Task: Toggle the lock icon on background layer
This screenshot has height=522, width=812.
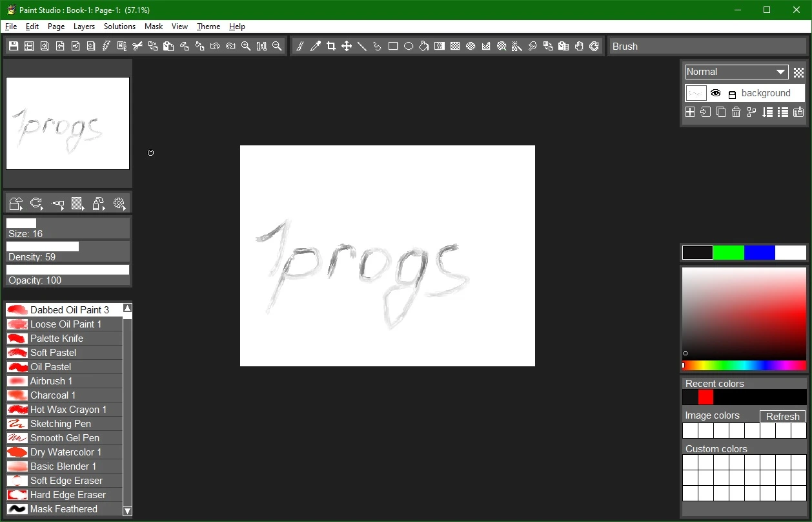Action: (732, 94)
